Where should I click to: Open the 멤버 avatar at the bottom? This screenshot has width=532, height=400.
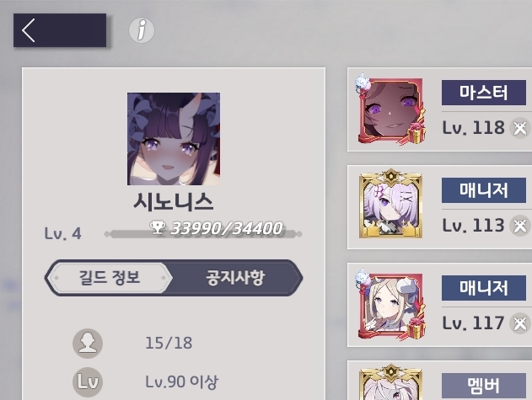(x=390, y=382)
